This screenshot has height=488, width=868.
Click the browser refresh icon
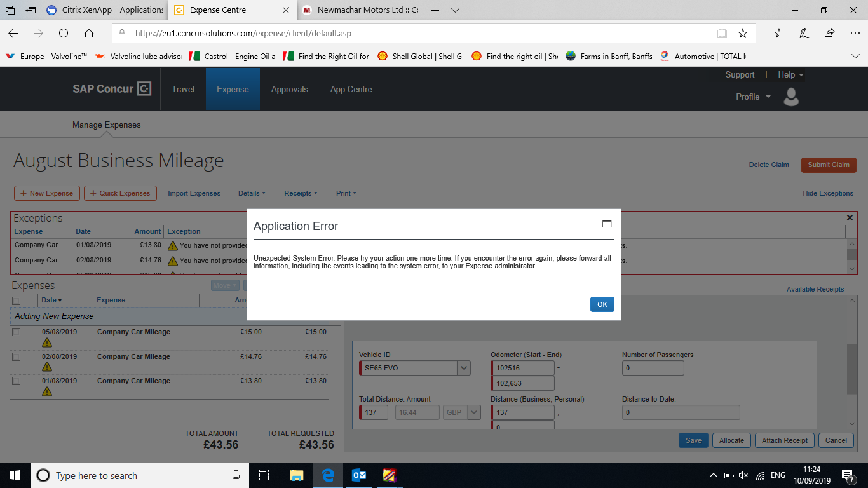(x=64, y=34)
